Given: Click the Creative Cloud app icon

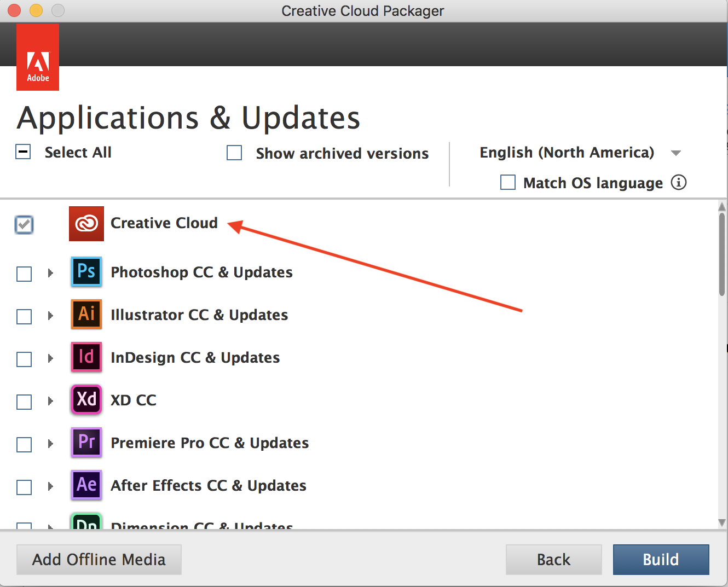Looking at the screenshot, I should pos(86,223).
